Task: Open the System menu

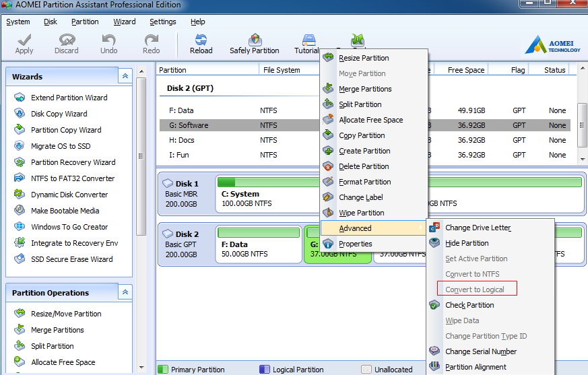Action: 18,22
